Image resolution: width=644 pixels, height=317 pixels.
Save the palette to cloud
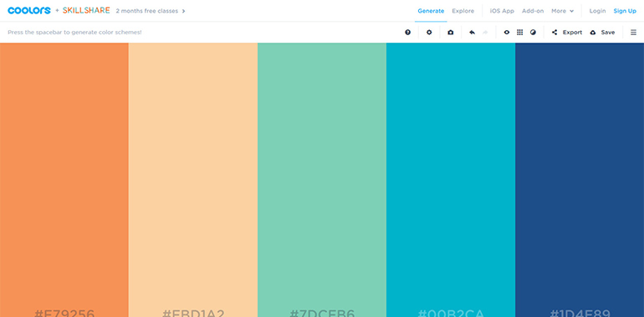602,32
